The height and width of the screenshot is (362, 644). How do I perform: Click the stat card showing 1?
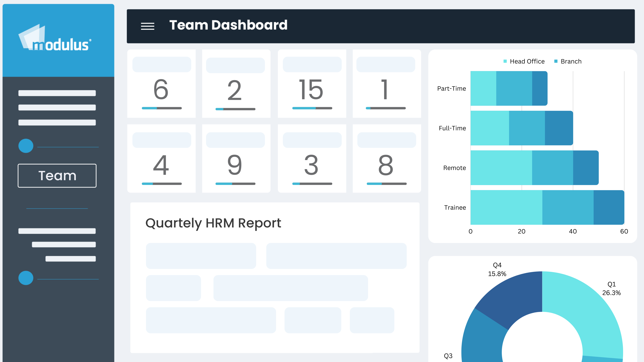pos(387,84)
